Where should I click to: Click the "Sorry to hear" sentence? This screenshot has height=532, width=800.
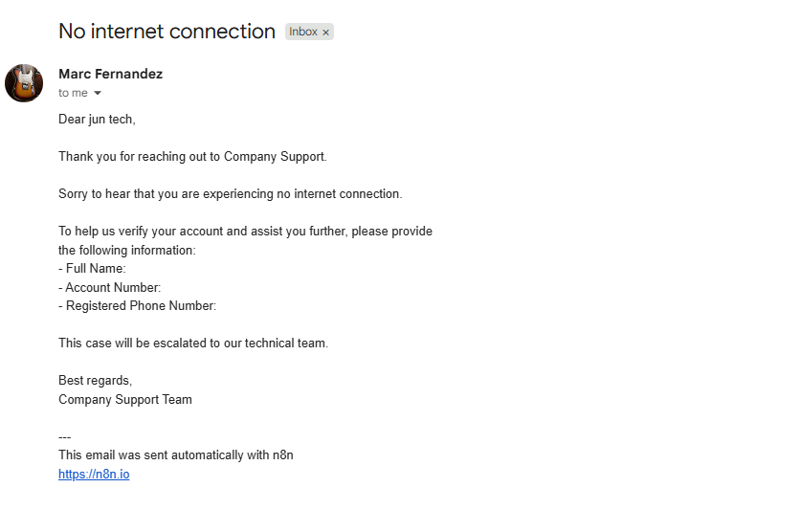[x=230, y=194]
